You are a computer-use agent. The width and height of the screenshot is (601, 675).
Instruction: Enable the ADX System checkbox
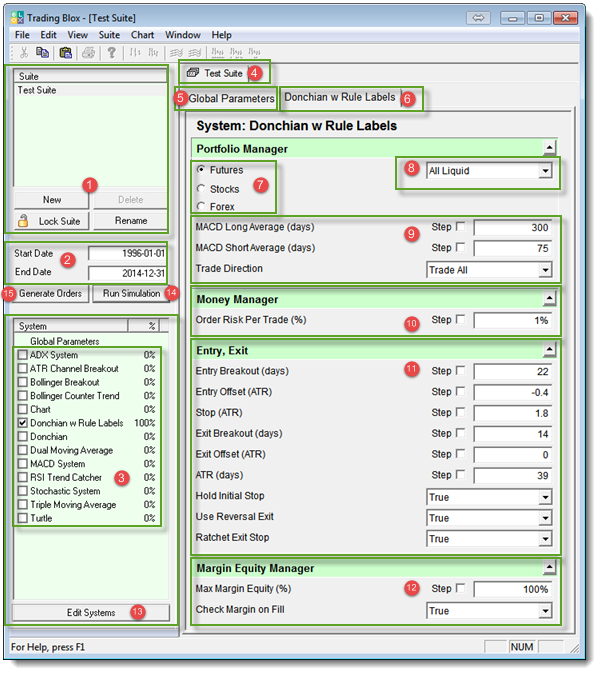pos(22,355)
